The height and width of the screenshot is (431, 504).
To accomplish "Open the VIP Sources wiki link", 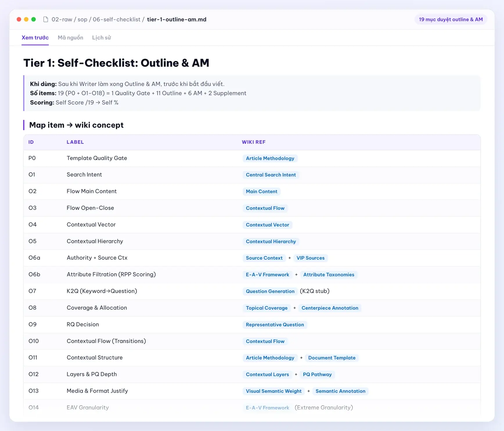I will pyautogui.click(x=311, y=258).
